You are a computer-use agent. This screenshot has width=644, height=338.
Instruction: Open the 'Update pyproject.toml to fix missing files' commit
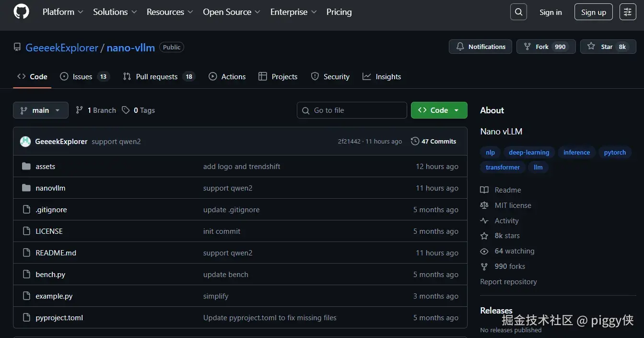coord(270,318)
